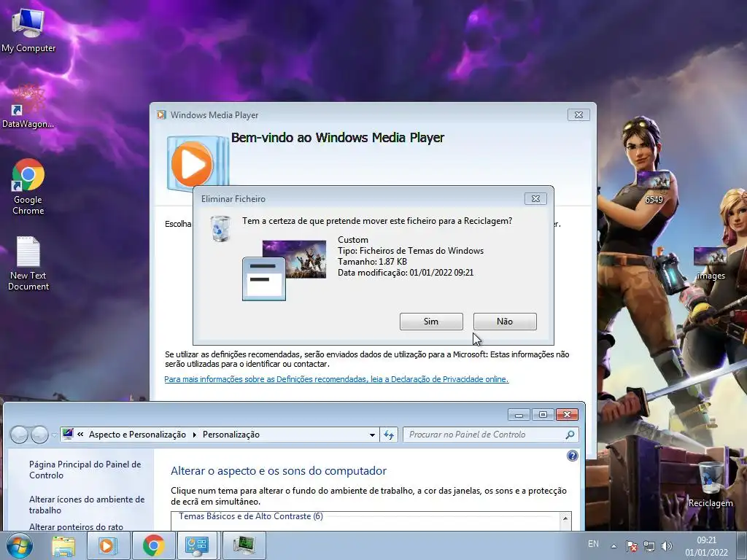Select the New Text Document file
Image resolution: width=747 pixels, height=560 pixels.
[28, 263]
